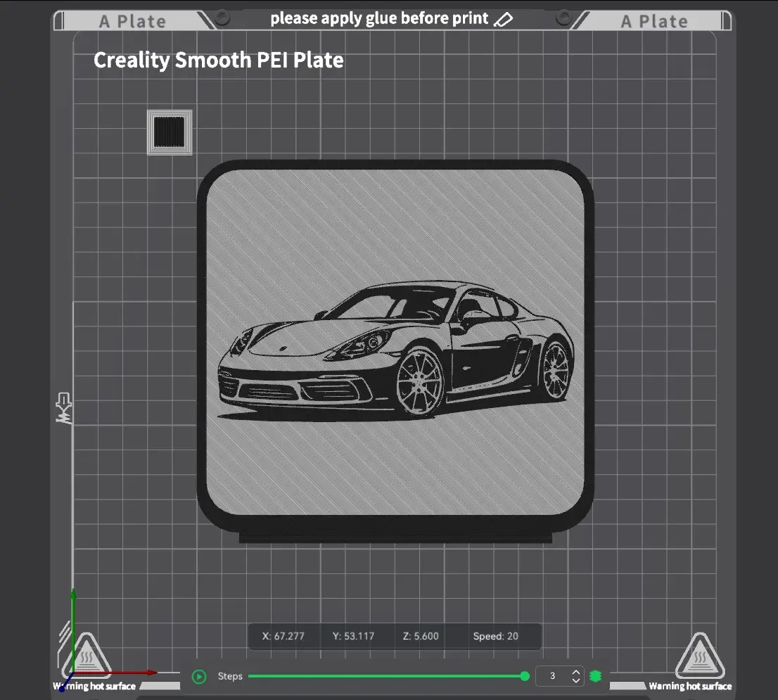Increase the step value with up arrow
The width and height of the screenshot is (778, 700).
click(576, 672)
